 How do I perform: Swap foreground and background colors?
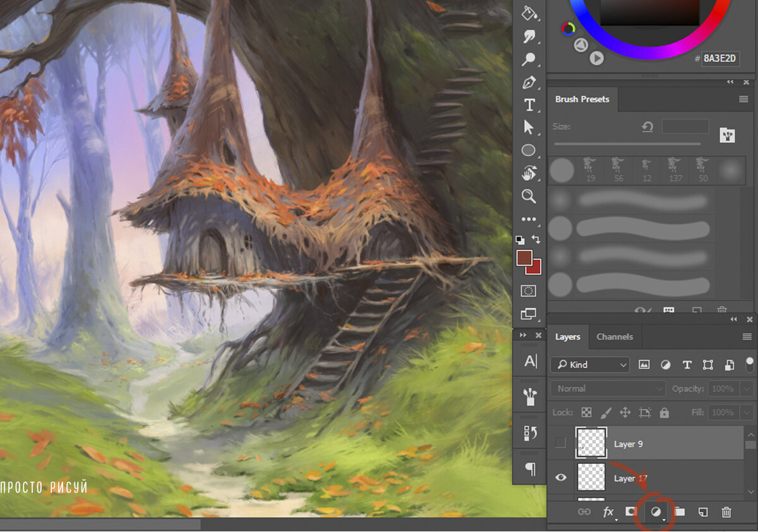pos(536,240)
